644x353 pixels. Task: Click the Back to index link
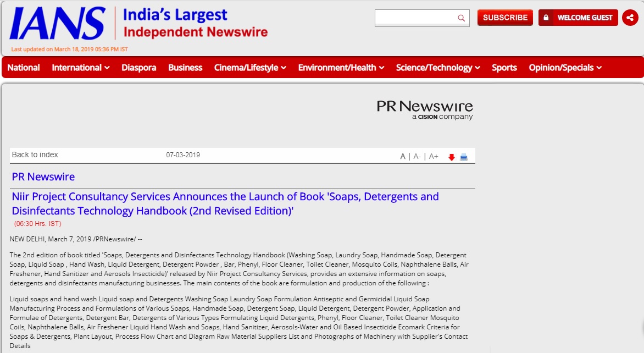coord(35,155)
